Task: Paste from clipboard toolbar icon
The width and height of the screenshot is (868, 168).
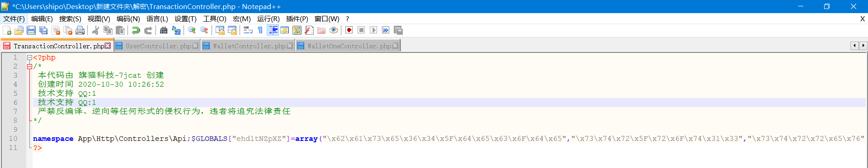Action: coord(120,30)
